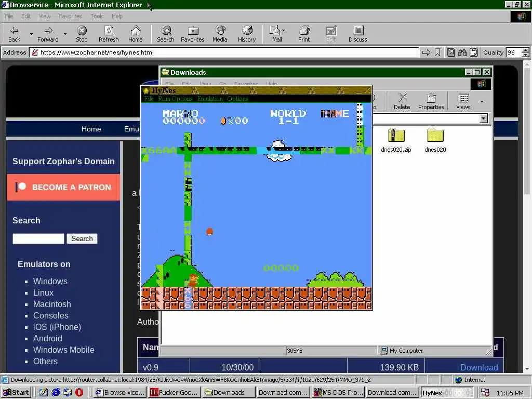
Task: Open HyNes Options menu
Action: click(237, 99)
